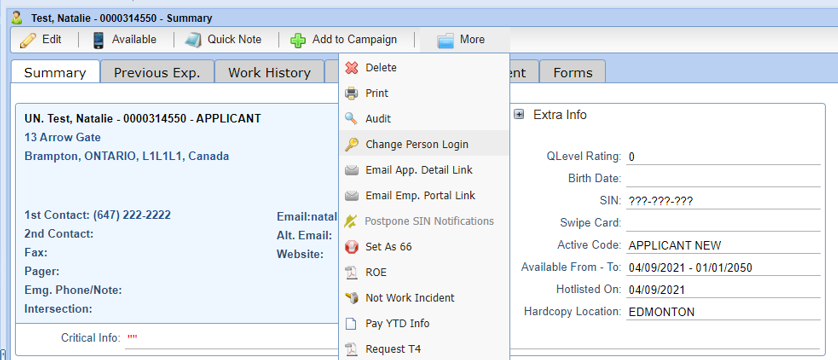
Task: Click the applicant header UN. Test, Natalie
Action: [x=143, y=119]
